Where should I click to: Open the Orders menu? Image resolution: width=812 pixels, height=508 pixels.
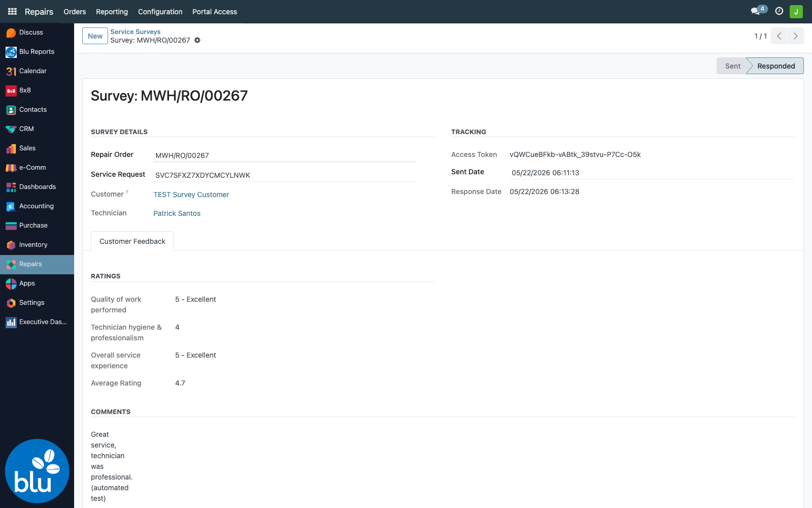click(x=75, y=12)
